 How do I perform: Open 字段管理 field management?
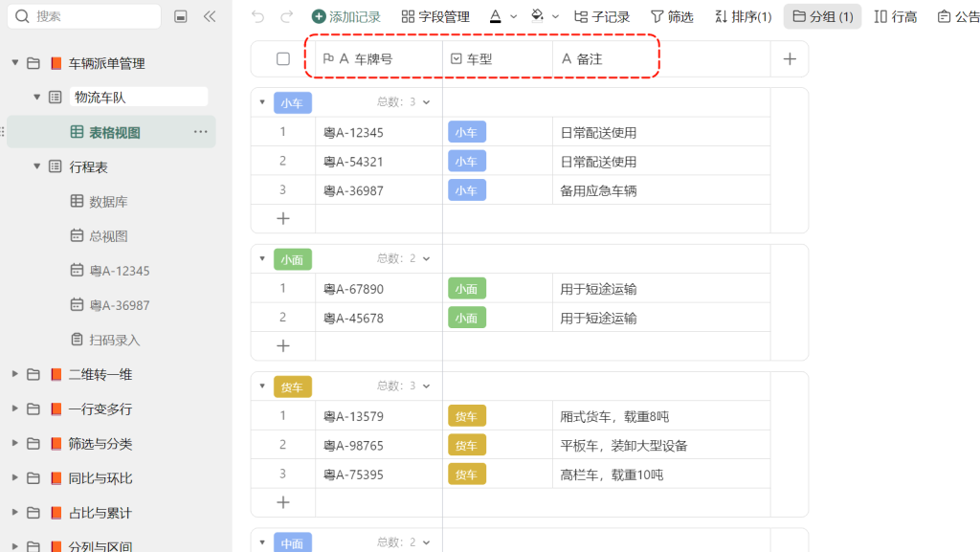pyautogui.click(x=435, y=16)
